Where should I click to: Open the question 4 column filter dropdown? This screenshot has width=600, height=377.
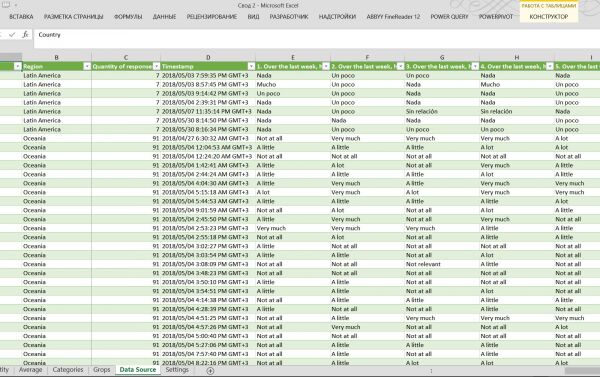click(549, 67)
